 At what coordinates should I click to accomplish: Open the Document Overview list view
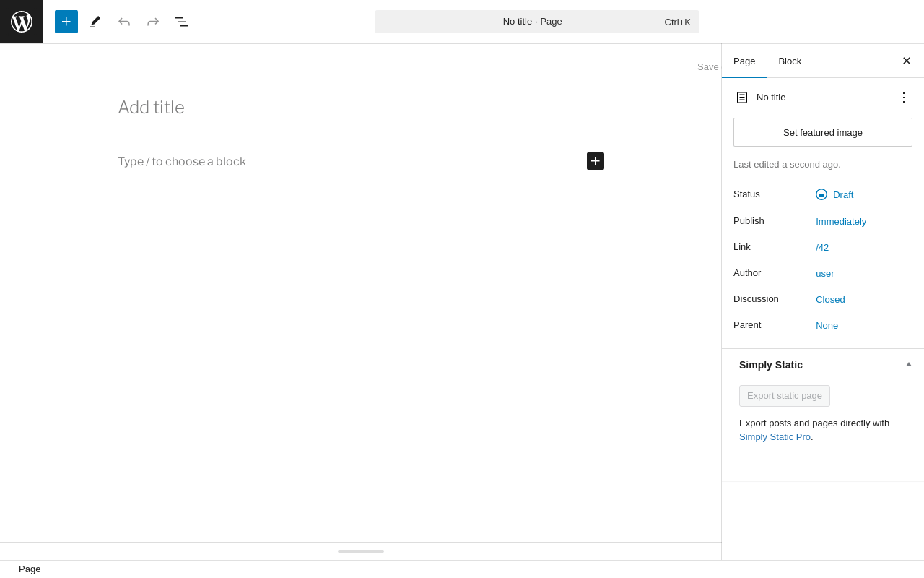pos(182,22)
